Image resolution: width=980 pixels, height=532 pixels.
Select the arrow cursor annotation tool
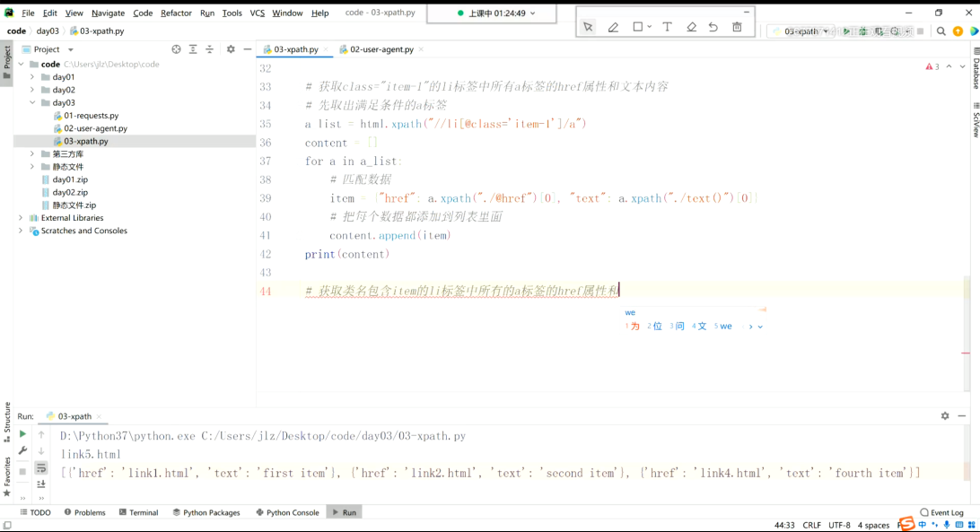588,27
